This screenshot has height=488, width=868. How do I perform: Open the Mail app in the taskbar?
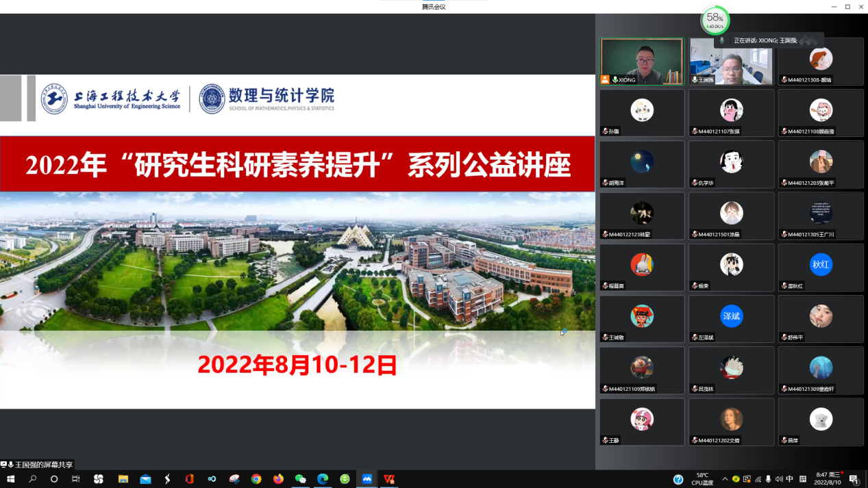145,479
